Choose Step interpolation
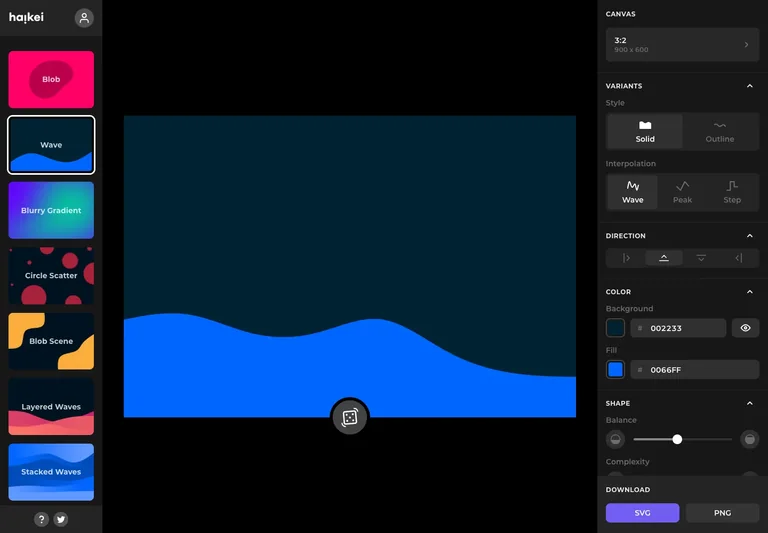The height and width of the screenshot is (533, 768). click(x=732, y=193)
